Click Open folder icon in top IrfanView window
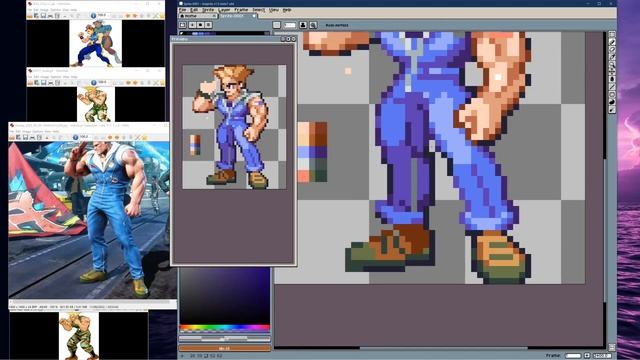This screenshot has width=640, height=360. click(x=29, y=16)
